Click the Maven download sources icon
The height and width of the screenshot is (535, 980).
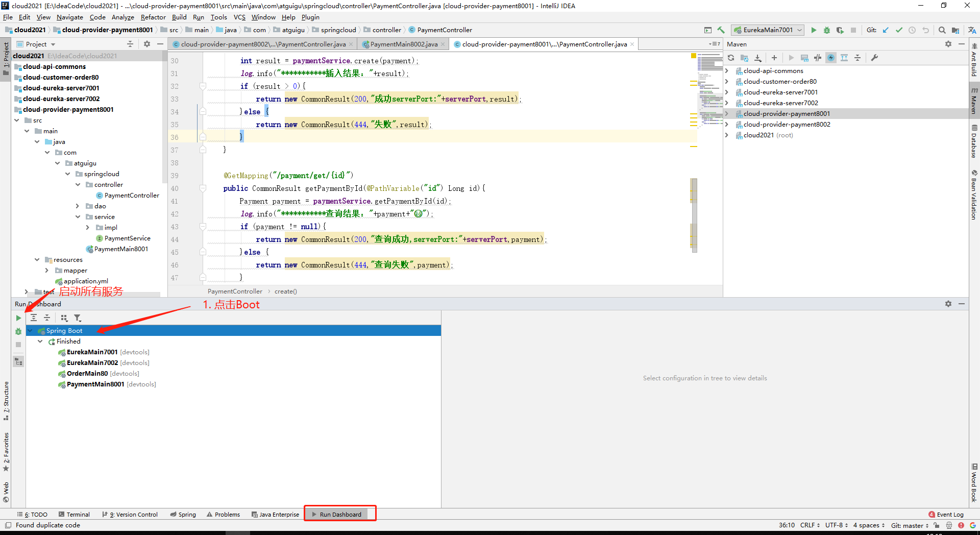pos(758,58)
